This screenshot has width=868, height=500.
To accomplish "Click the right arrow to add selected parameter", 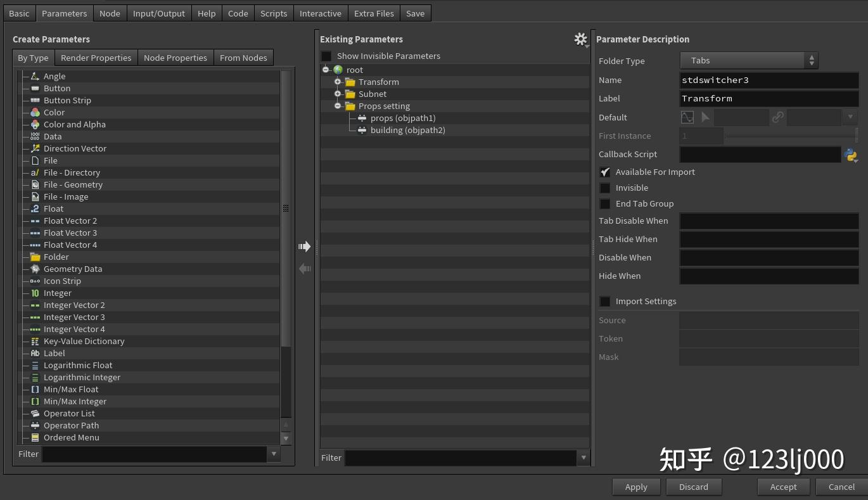I will 305,246.
